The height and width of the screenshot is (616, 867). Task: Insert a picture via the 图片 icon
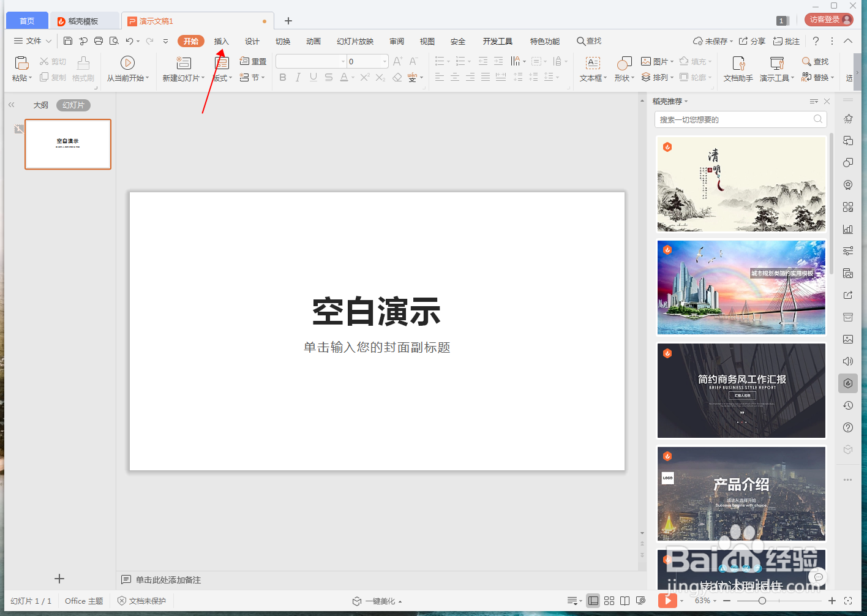[655, 60]
